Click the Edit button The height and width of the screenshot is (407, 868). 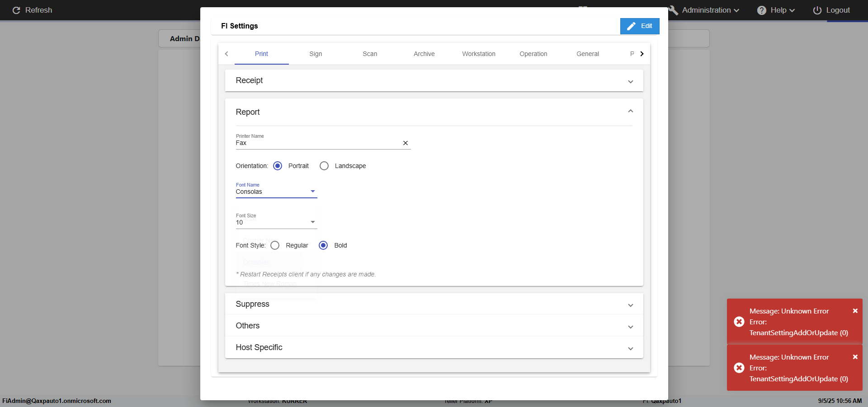click(639, 26)
